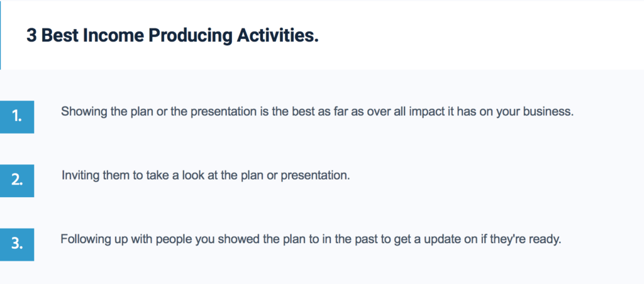Click the sentence starting with 'Inviting them'

(x=206, y=176)
